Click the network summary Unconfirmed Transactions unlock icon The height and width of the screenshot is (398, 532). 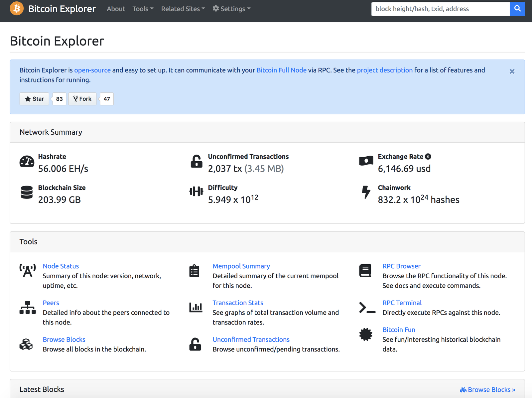pyautogui.click(x=197, y=161)
